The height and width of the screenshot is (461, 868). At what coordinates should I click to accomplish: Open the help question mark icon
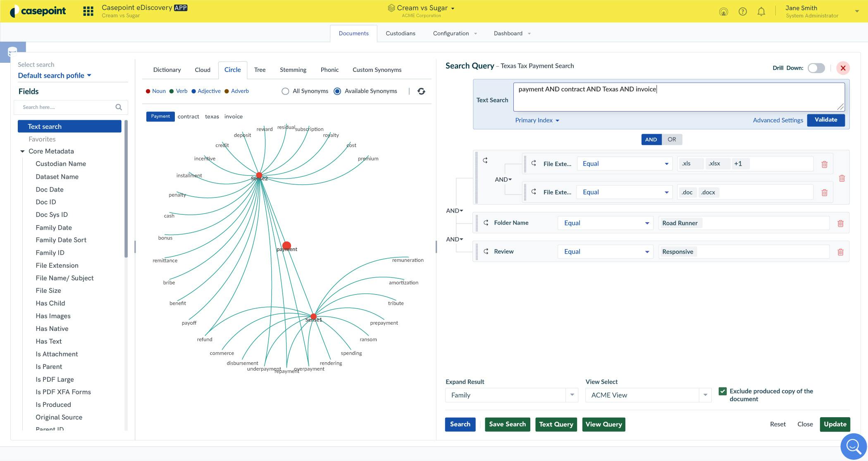[742, 12]
